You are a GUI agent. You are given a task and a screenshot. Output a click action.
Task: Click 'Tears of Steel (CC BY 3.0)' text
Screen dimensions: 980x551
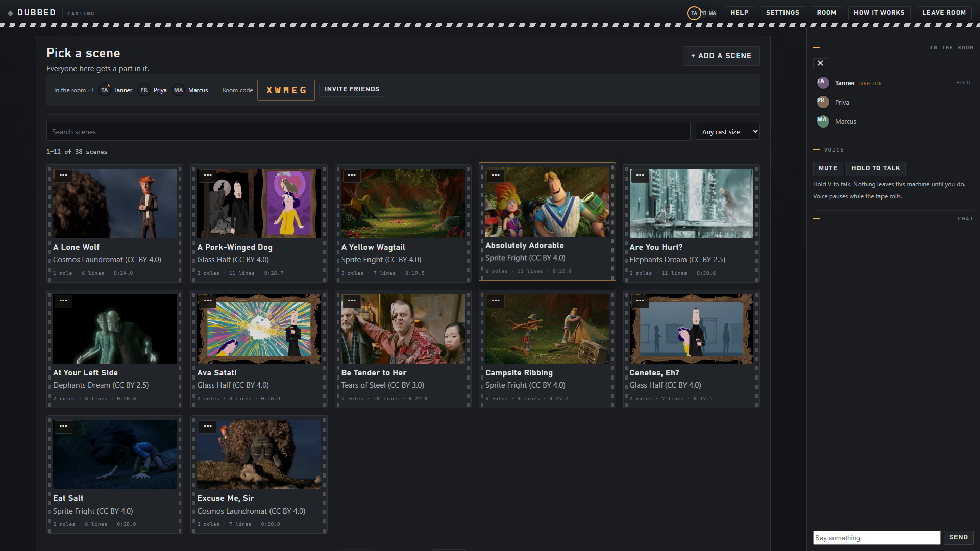(x=383, y=385)
